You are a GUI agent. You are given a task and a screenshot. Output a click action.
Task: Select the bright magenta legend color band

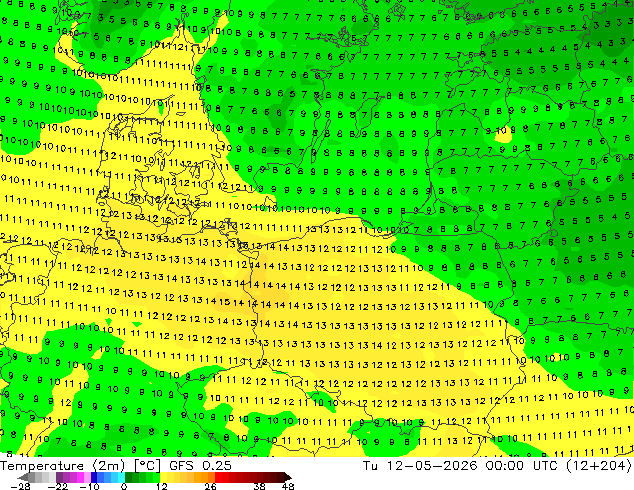click(80, 477)
